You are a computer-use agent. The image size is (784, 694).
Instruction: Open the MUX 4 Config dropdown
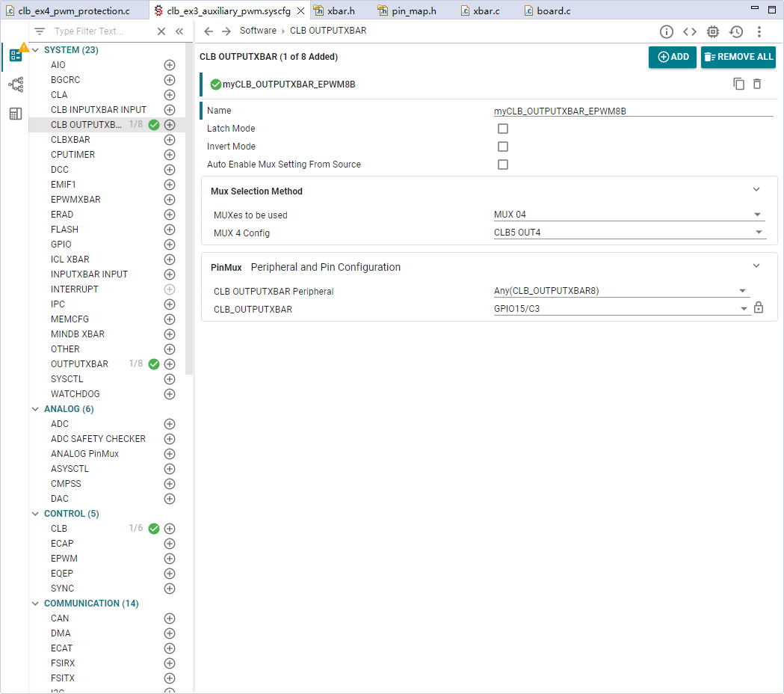[x=629, y=233]
